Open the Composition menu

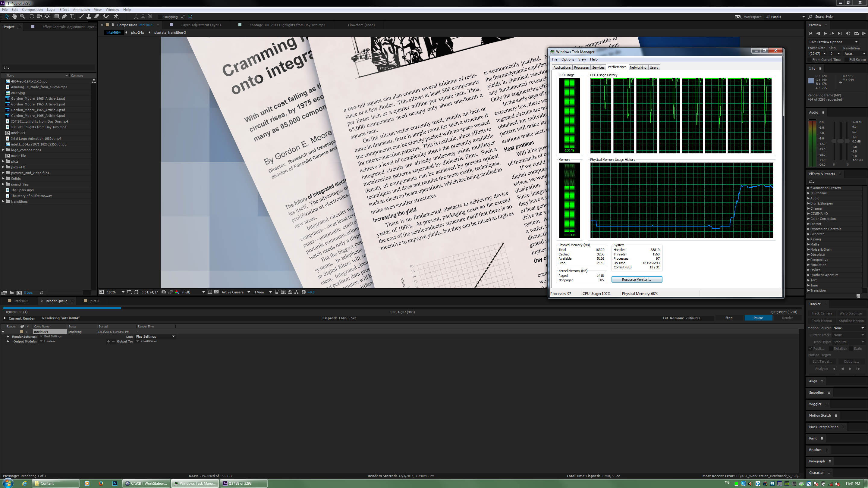coord(32,9)
